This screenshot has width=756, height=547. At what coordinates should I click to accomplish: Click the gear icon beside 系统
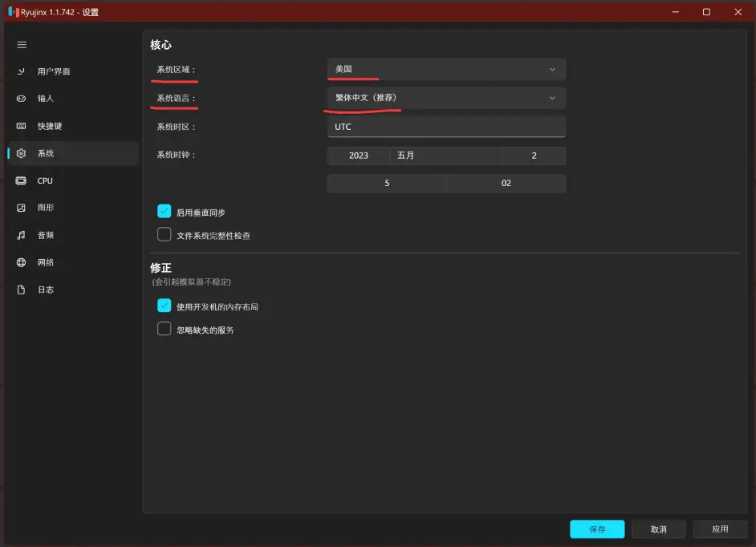21,153
